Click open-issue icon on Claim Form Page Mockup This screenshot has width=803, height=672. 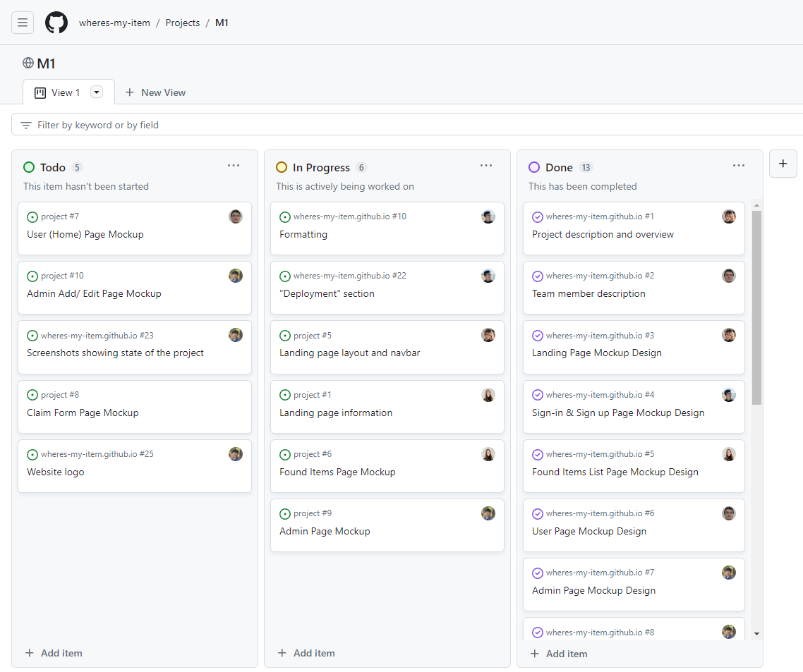tap(32, 395)
